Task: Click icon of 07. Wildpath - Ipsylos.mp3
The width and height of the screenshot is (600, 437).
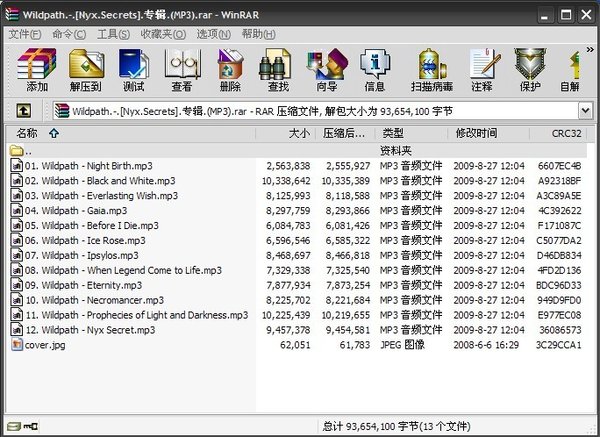Action: click(16, 255)
